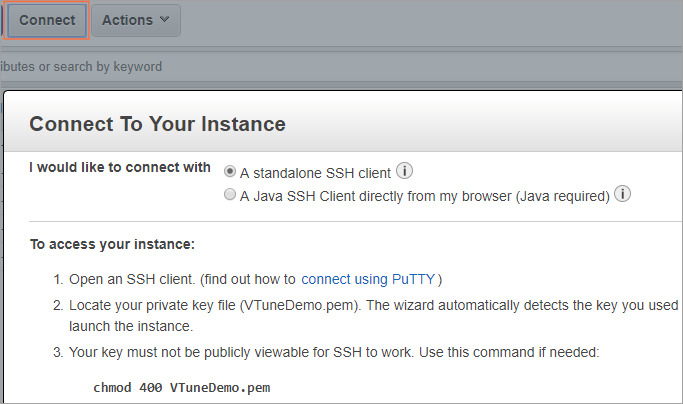The height and width of the screenshot is (404, 683).
Task: Click the '(Java required)' note text
Action: point(562,196)
